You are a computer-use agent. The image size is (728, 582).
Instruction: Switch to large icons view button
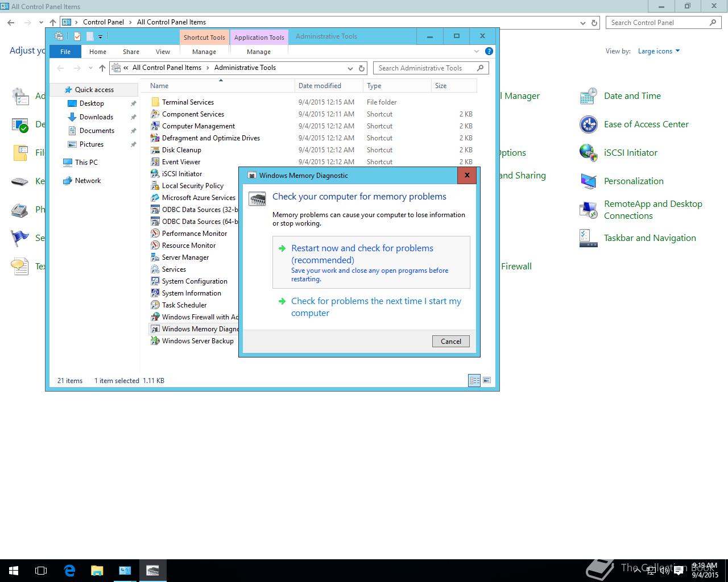(487, 381)
